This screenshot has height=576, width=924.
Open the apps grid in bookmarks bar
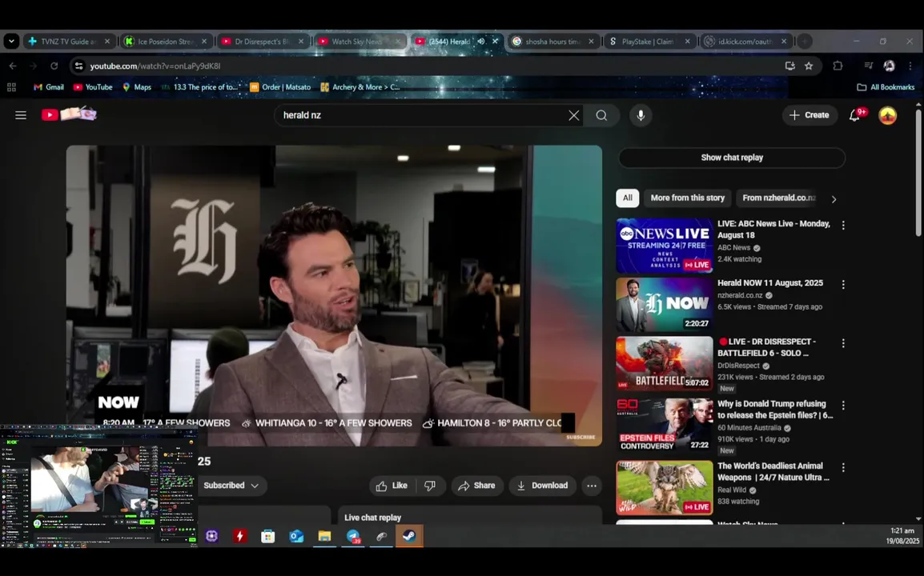pyautogui.click(x=11, y=87)
